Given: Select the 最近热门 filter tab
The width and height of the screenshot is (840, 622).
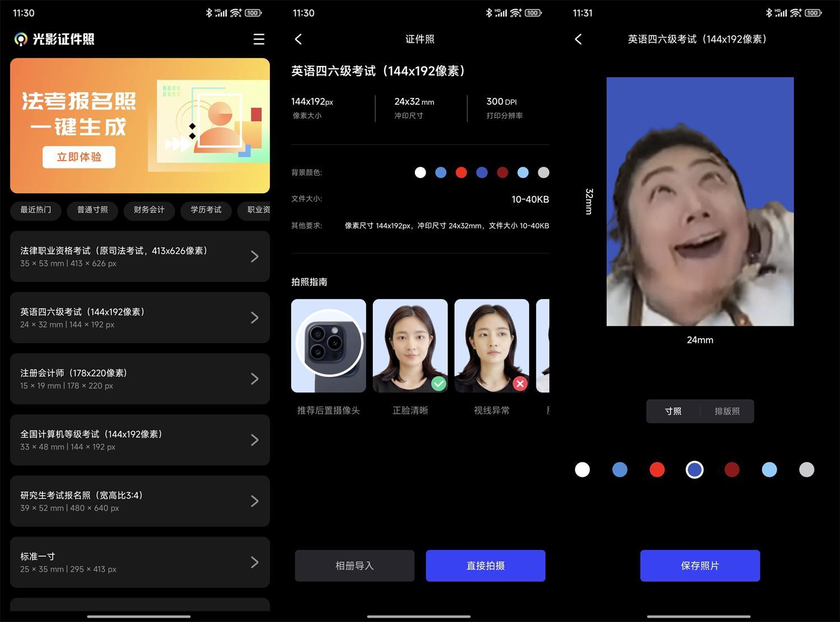Looking at the screenshot, I should (x=35, y=211).
